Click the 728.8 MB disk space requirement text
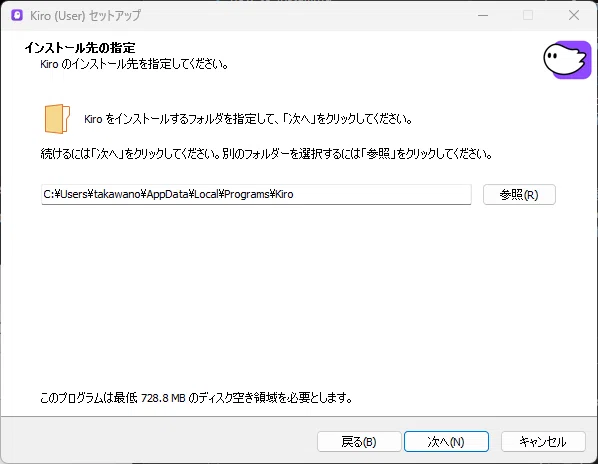The width and height of the screenshot is (598, 464). (x=196, y=398)
